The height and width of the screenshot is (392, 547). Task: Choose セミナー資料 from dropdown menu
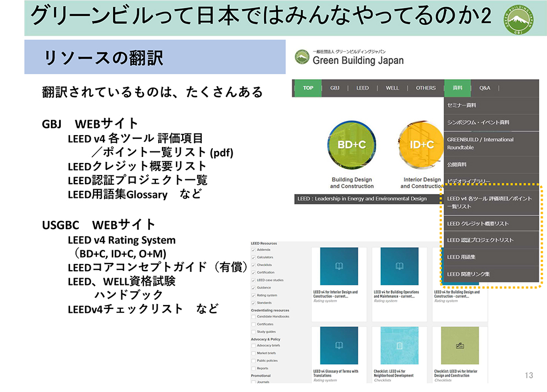pos(491,106)
